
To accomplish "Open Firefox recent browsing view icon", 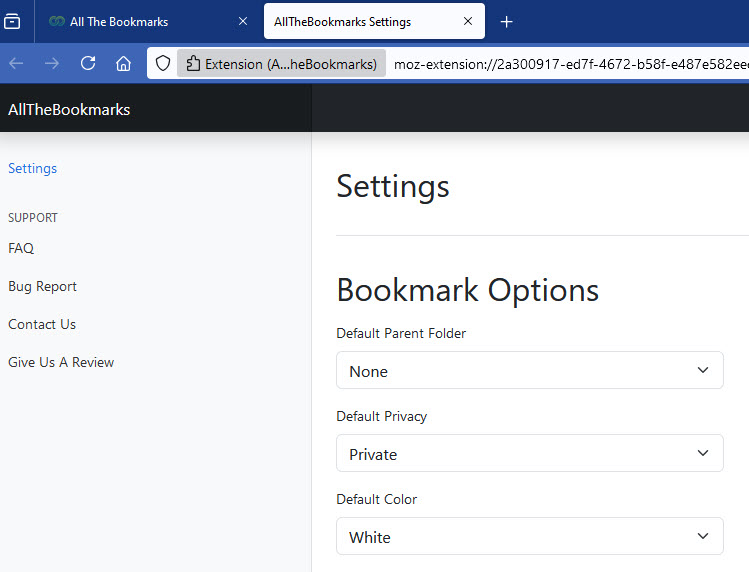I will 12,22.
